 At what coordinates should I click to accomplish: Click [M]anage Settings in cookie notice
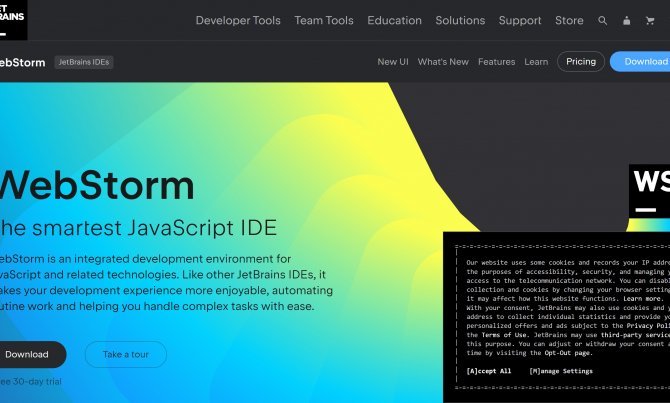(x=561, y=371)
